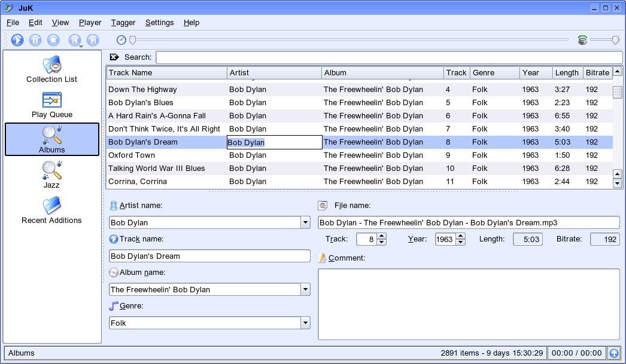Start playback with the Play button
Image resolution: width=626 pixels, height=364 pixels.
click(x=17, y=40)
